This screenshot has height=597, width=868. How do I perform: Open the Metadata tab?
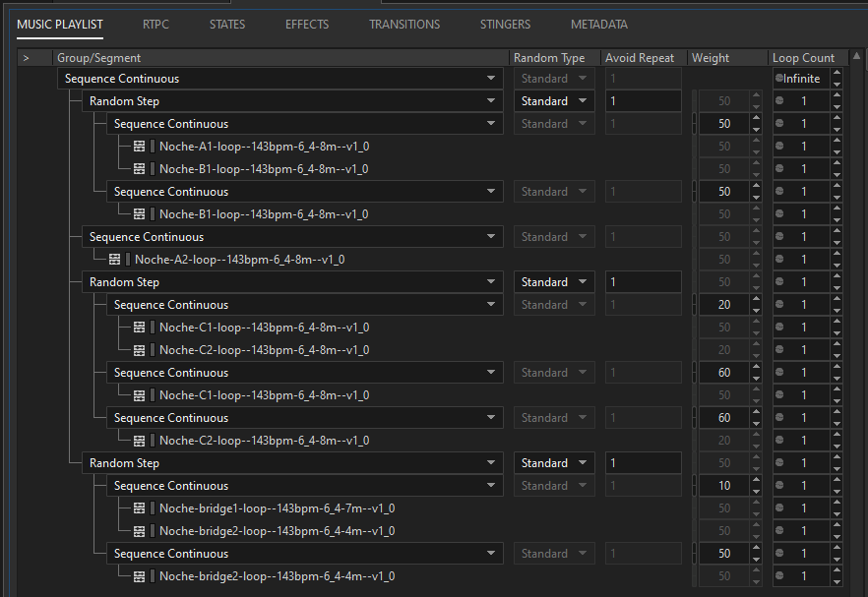(x=599, y=25)
